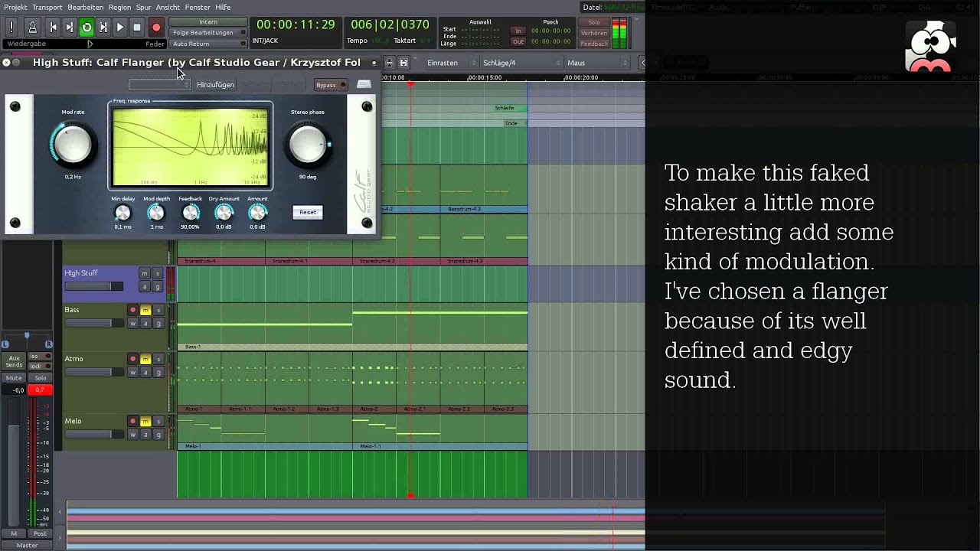Toggle the green loop playback button
Viewport: 980px width, 551px height.
coord(87,28)
